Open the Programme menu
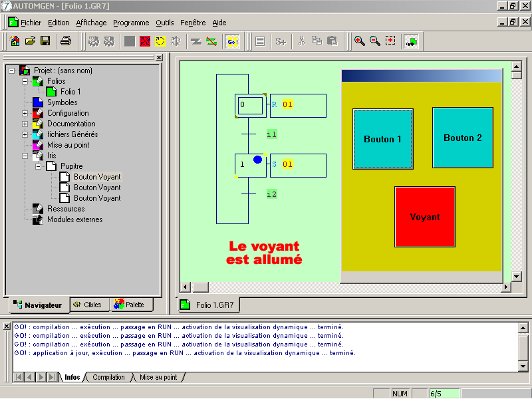Viewport: 532px width, 399px height. coord(131,23)
